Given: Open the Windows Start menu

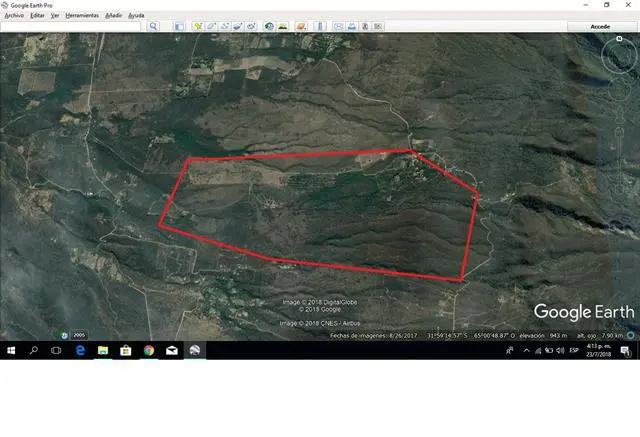Looking at the screenshot, I should 11,350.
